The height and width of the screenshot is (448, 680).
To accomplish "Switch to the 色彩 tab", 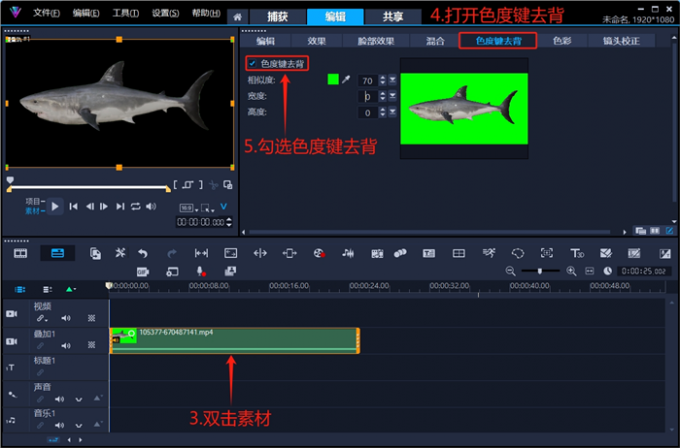I will 562,41.
